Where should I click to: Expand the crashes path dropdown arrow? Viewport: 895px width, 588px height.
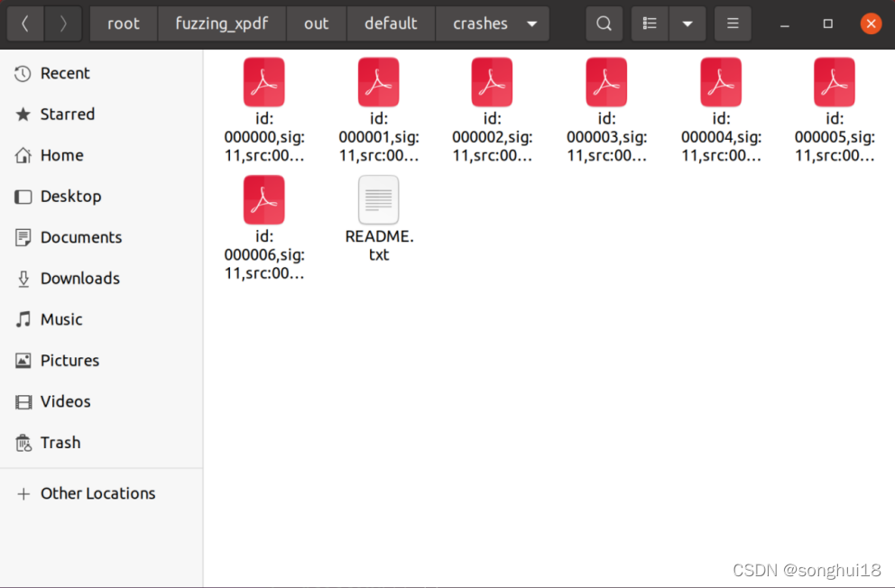pyautogui.click(x=532, y=24)
